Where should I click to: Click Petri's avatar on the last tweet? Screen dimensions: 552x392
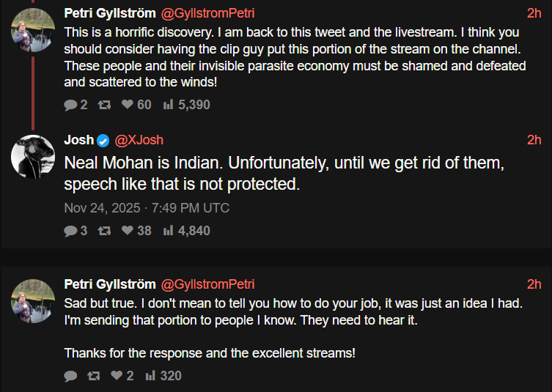pyautogui.click(x=32, y=300)
